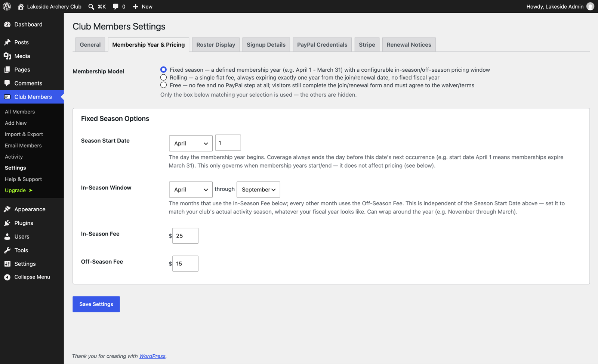Click the Comments icon in sidebar
The width and height of the screenshot is (598, 364).
point(7,83)
